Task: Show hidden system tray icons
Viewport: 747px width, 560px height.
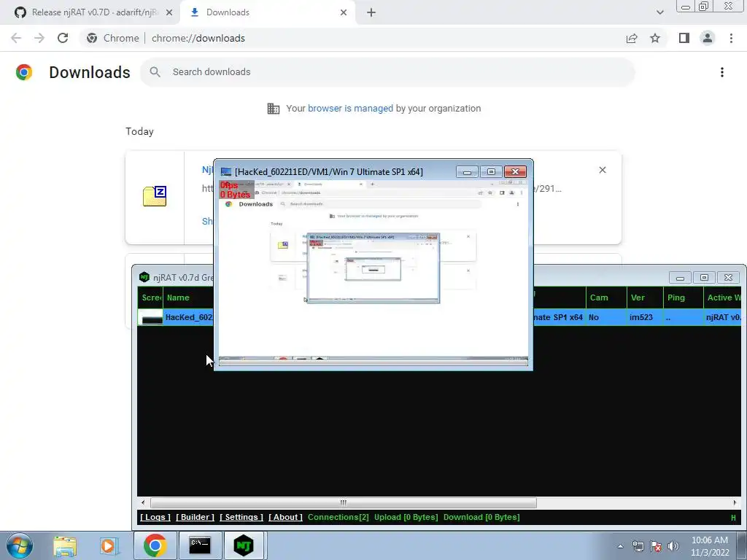Action: [620, 547]
